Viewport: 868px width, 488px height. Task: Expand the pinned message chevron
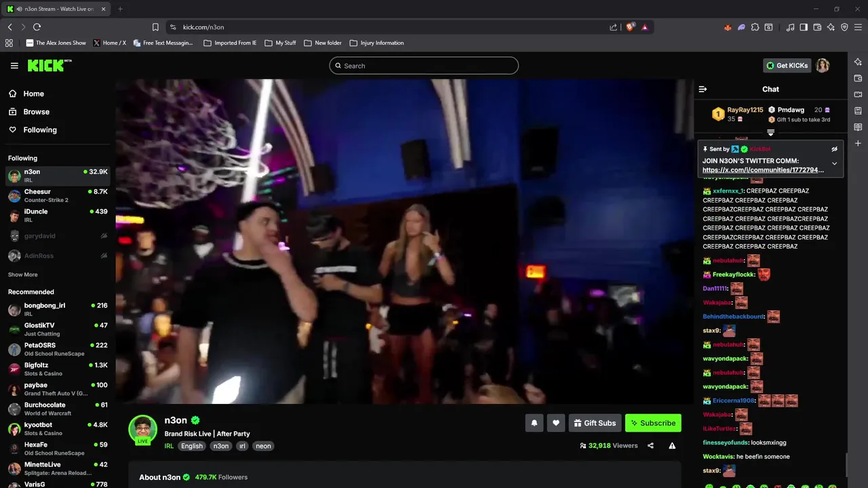pos(834,163)
